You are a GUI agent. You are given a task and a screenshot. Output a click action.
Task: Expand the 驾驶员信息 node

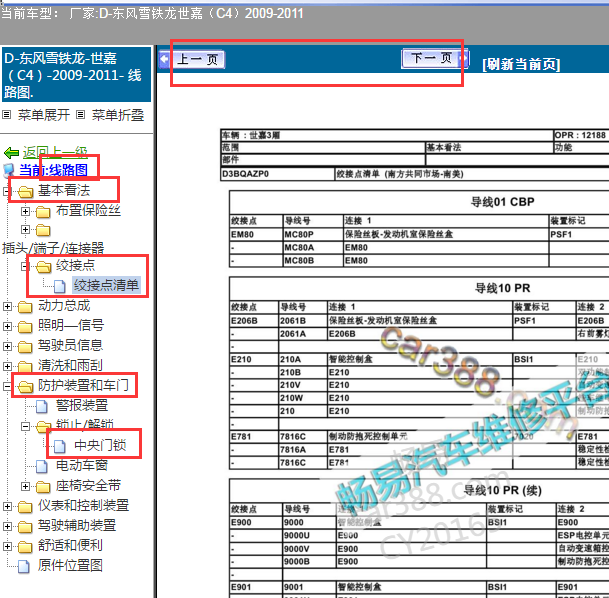(7, 346)
